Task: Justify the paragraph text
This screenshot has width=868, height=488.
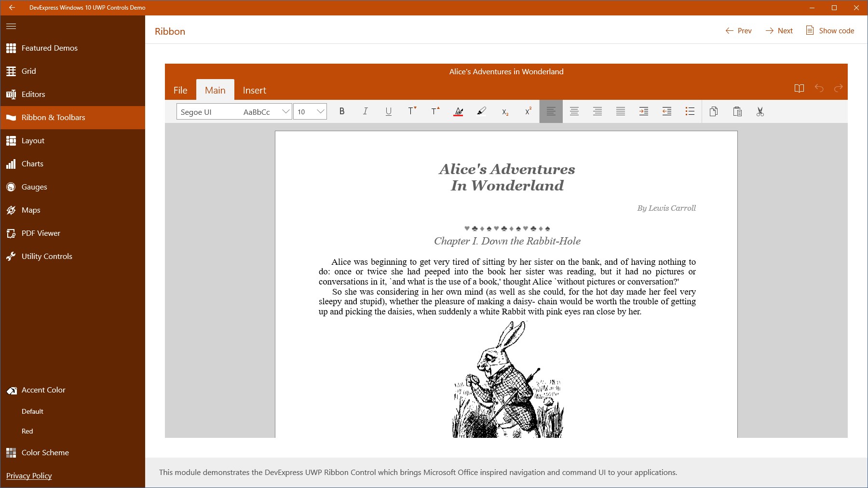Action: 621,111
